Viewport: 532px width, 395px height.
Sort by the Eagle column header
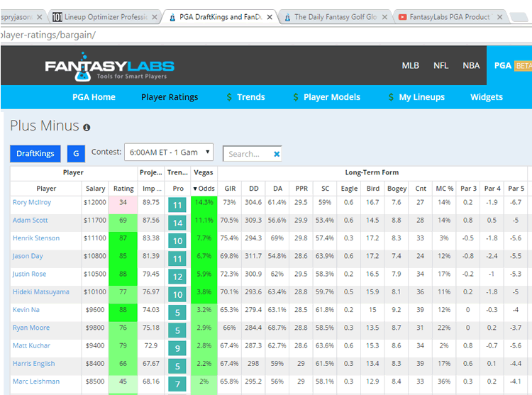tap(349, 189)
